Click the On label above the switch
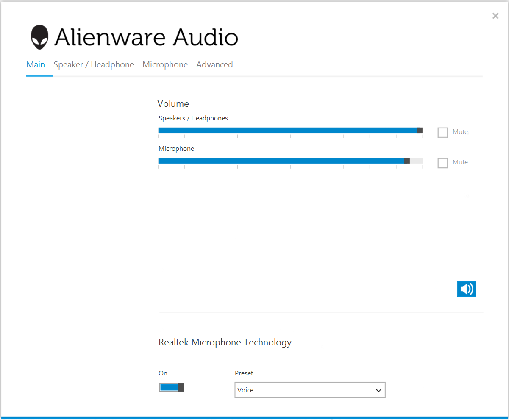 [163, 373]
